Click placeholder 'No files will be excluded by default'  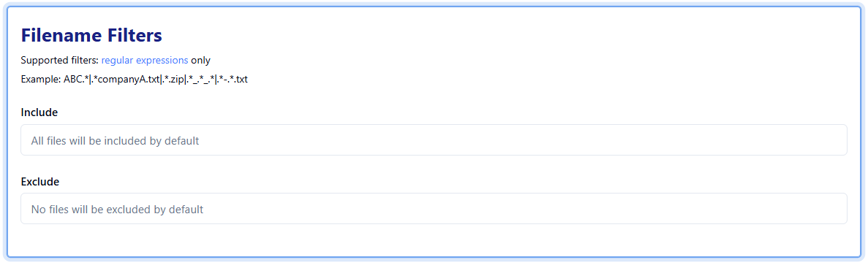[x=117, y=210]
